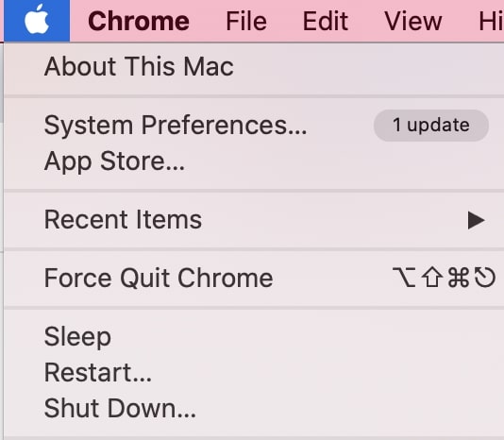Viewport: 504px width, 440px height.
Task: Select Shut Down from the Apple menu
Action: click(x=120, y=408)
